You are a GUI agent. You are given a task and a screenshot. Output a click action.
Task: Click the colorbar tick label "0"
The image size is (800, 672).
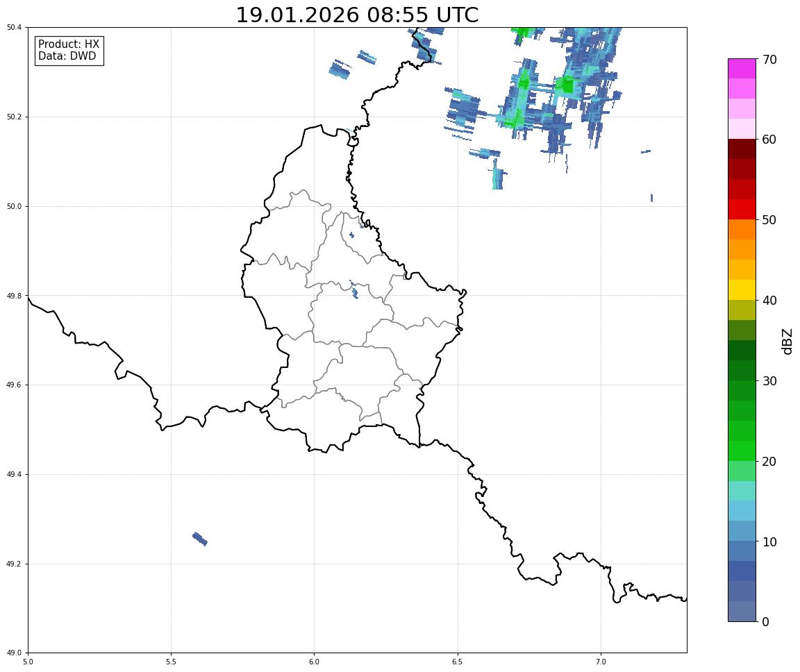[x=765, y=621]
